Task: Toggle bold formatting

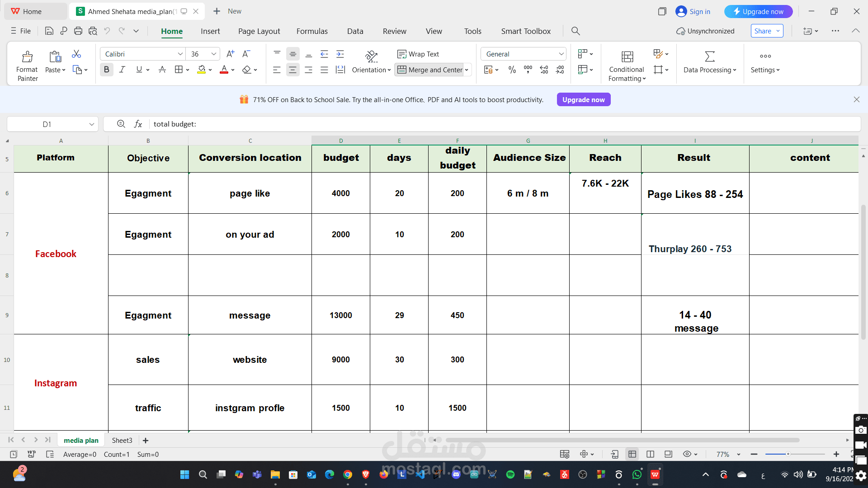Action: click(107, 70)
